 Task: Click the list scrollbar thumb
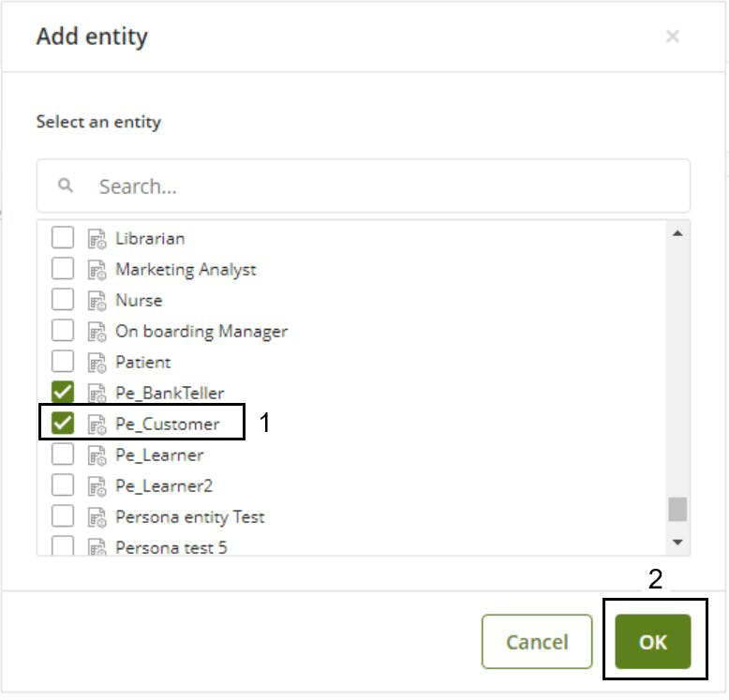click(677, 510)
